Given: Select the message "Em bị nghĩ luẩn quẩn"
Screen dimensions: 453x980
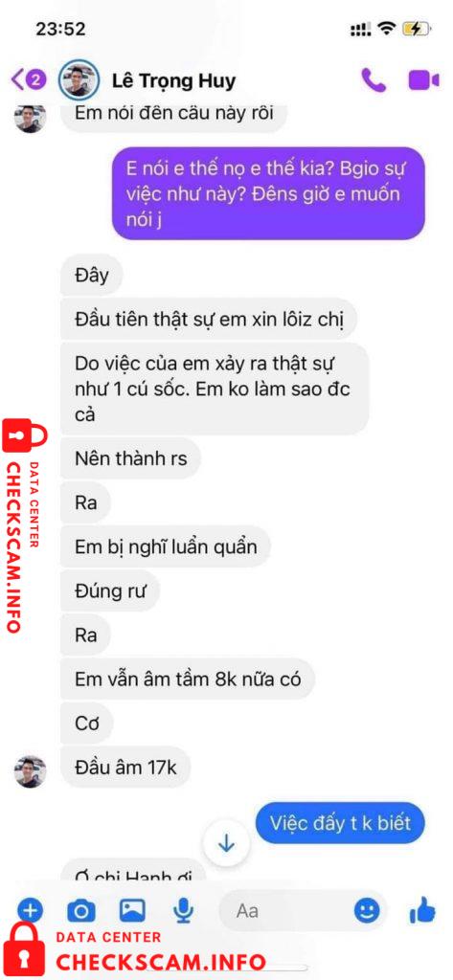Looking at the screenshot, I should (166, 546).
